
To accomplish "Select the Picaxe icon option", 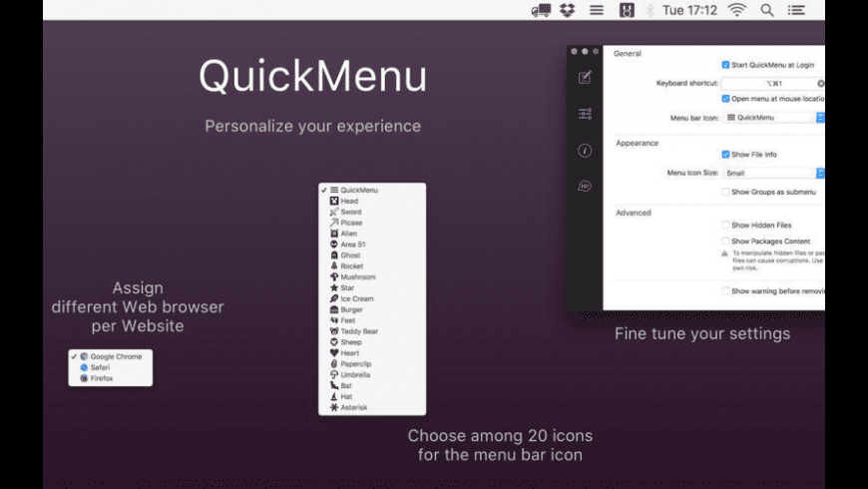I will (372, 223).
